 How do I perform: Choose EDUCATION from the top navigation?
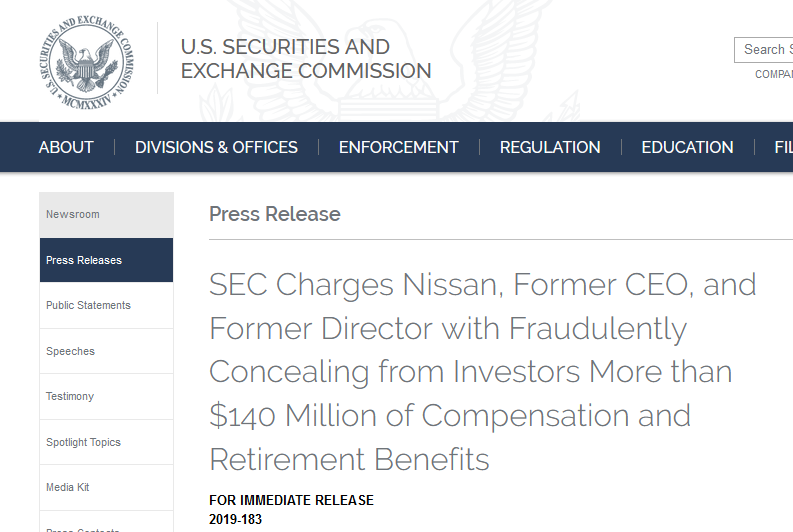tap(687, 147)
